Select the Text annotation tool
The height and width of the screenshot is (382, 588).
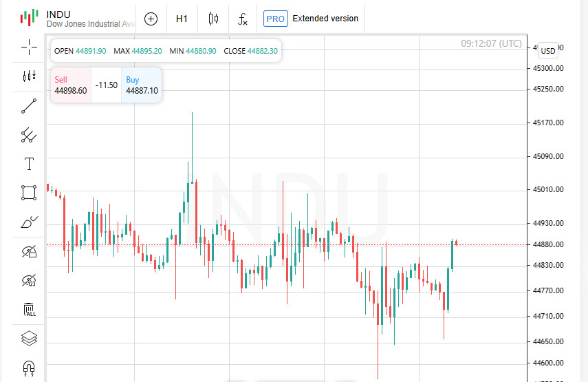coord(29,164)
